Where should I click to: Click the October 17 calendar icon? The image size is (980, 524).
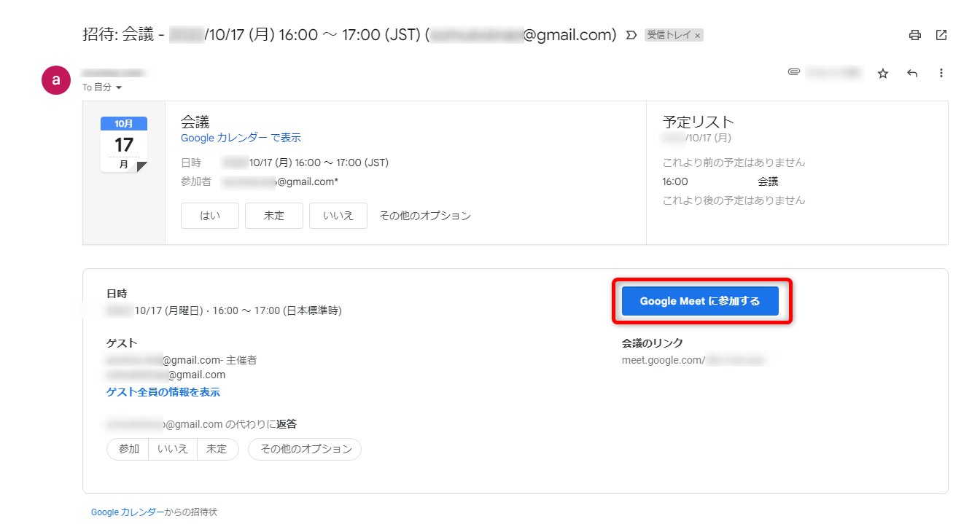tap(124, 144)
